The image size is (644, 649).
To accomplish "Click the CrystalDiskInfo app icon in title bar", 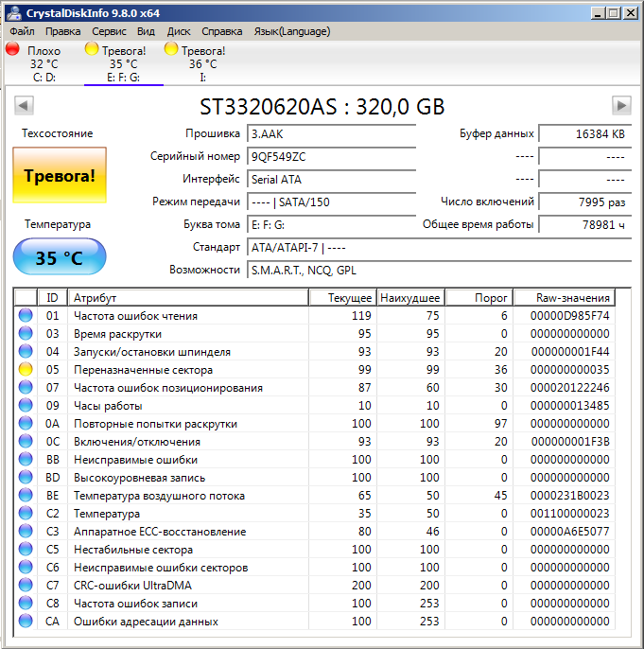I will click(13, 13).
